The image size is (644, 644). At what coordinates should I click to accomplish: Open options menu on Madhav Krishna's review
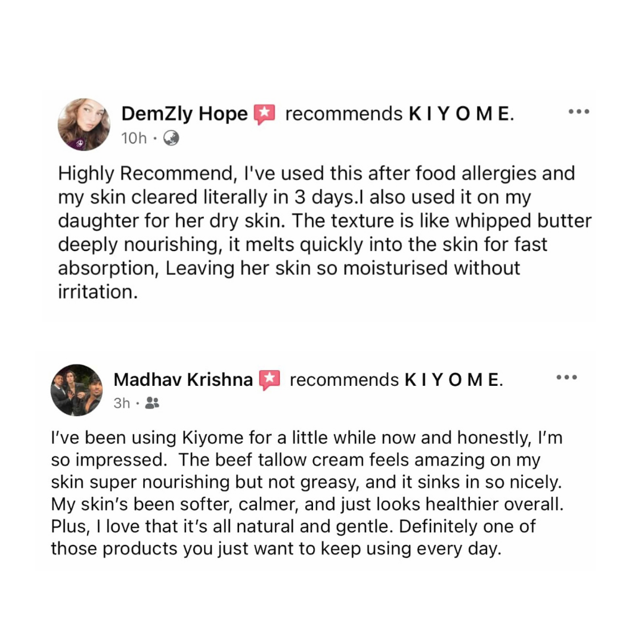click(567, 377)
